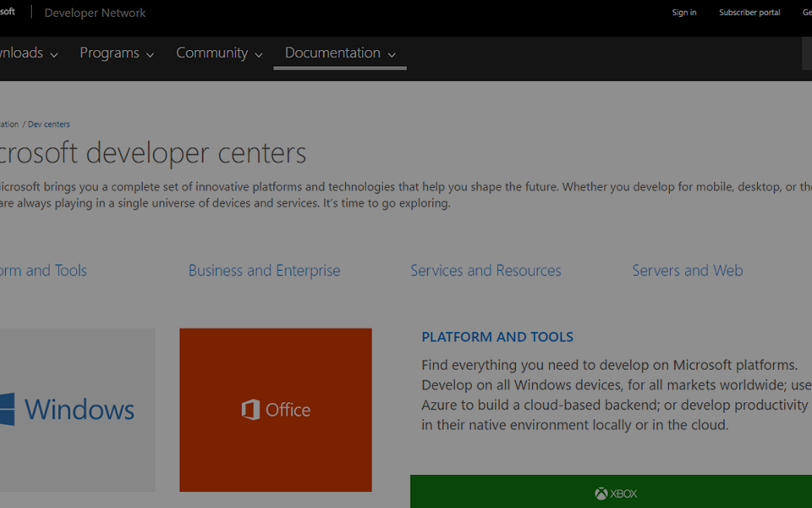
Task: Select the Servers and Web tab
Action: pyautogui.click(x=687, y=271)
